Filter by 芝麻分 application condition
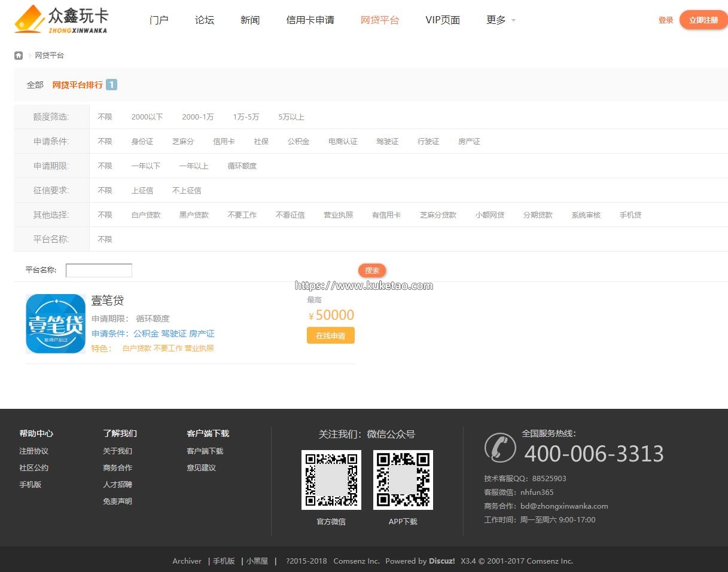The image size is (728, 572). point(183,142)
